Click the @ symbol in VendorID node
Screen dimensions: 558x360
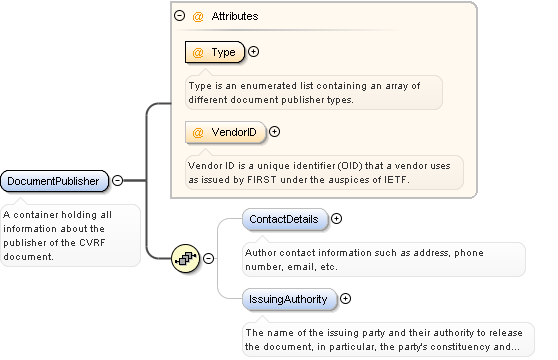[198, 133]
